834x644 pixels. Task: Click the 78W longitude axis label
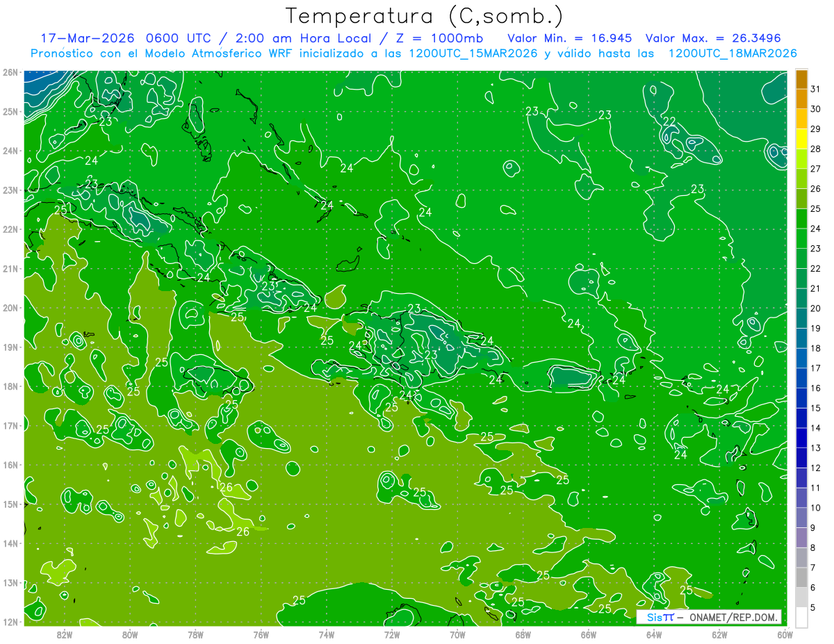point(195,634)
